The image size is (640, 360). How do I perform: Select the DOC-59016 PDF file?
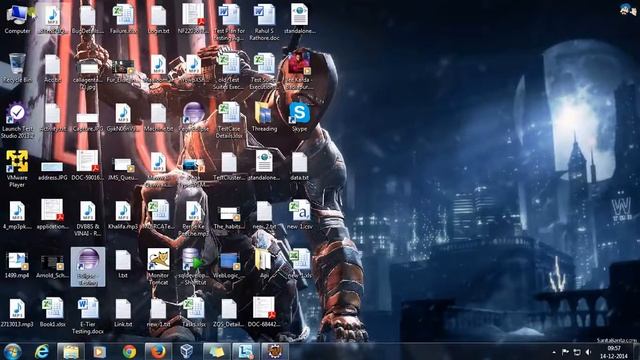point(88,166)
